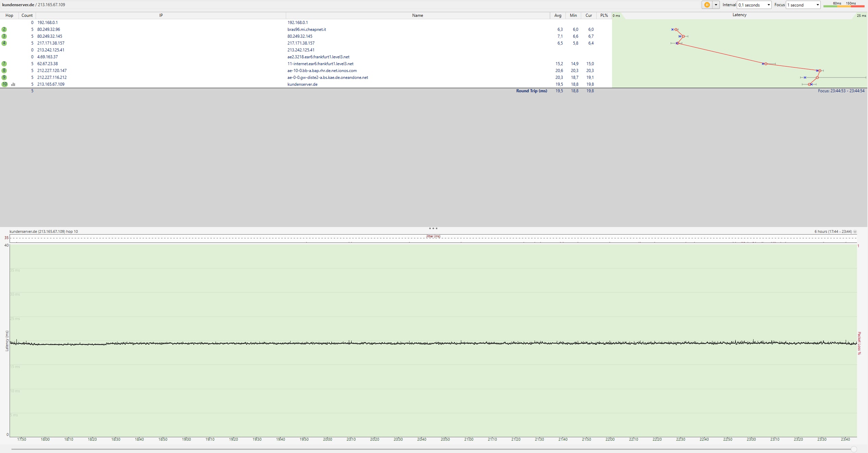Screen dimensions: 868x453
Task: Open the Interval dropdown showing 0,1 seconds
Action: click(x=754, y=5)
